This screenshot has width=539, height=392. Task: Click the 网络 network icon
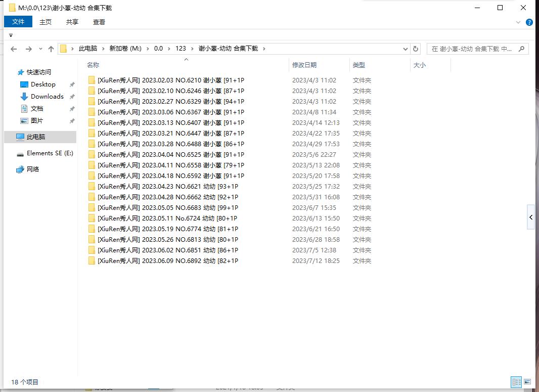20,169
